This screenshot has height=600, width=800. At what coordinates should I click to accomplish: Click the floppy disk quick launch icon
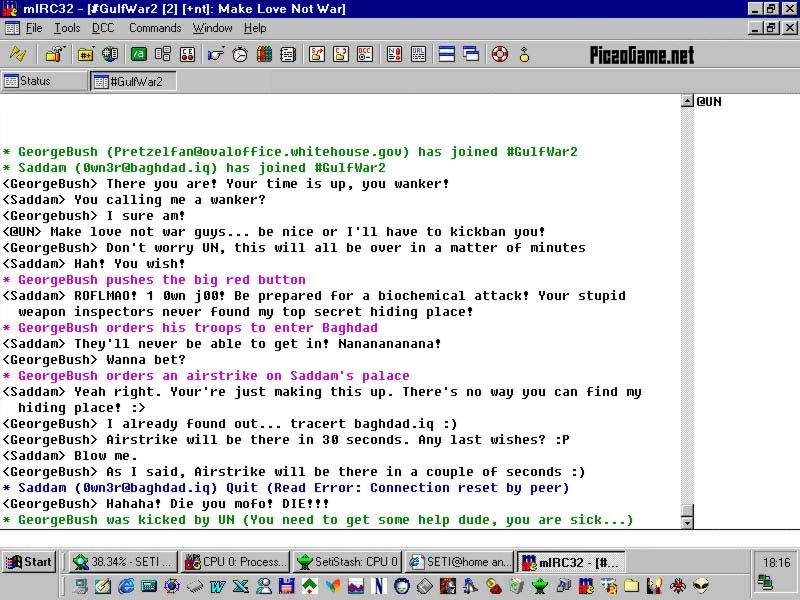click(287, 586)
